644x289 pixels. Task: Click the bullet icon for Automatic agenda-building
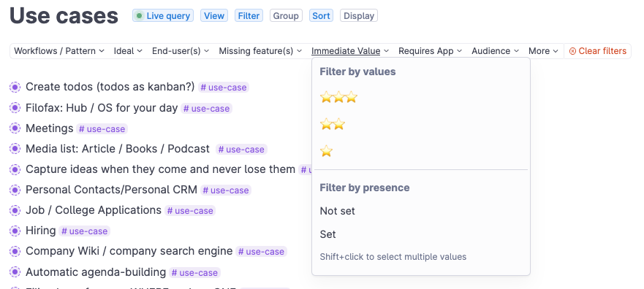tap(15, 272)
